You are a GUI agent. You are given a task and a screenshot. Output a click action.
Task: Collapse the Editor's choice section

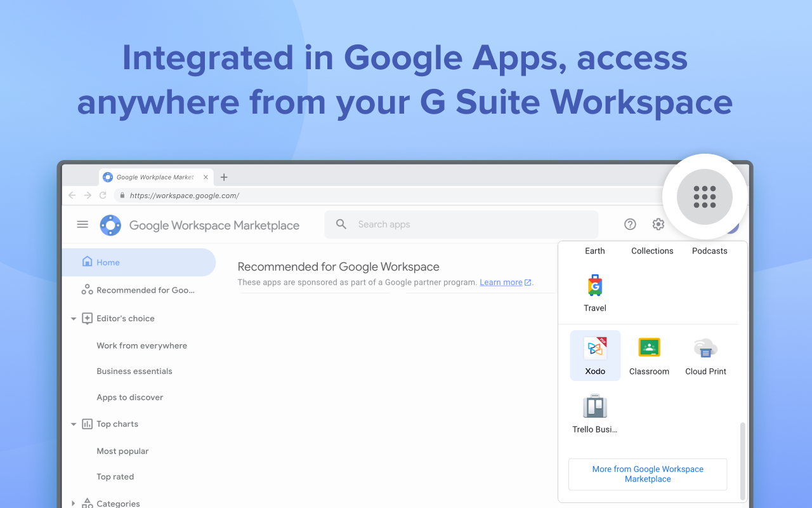coord(74,319)
